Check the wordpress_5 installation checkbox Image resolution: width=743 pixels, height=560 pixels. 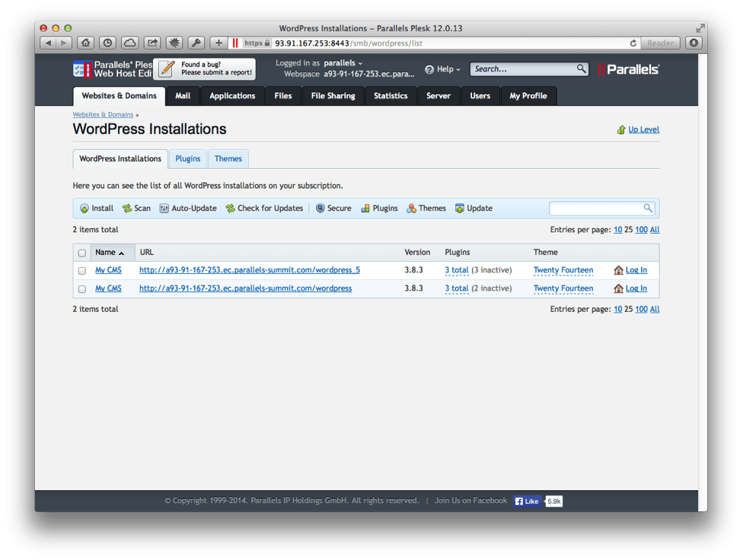(82, 271)
